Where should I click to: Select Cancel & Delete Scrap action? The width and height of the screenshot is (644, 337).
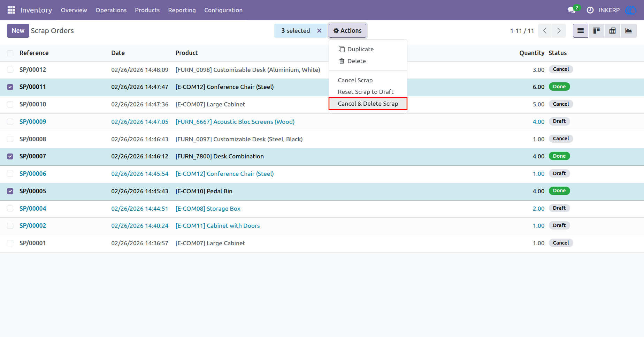click(368, 104)
